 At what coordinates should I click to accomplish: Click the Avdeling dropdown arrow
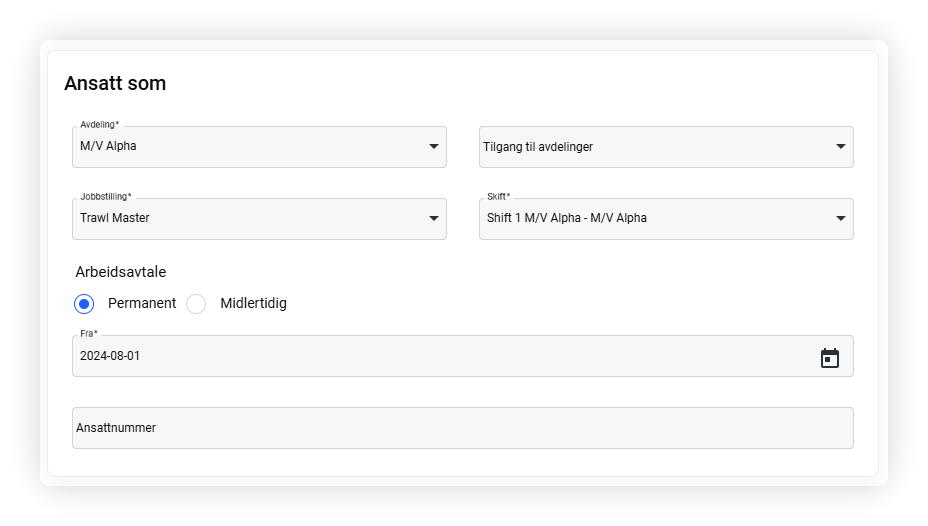point(434,146)
